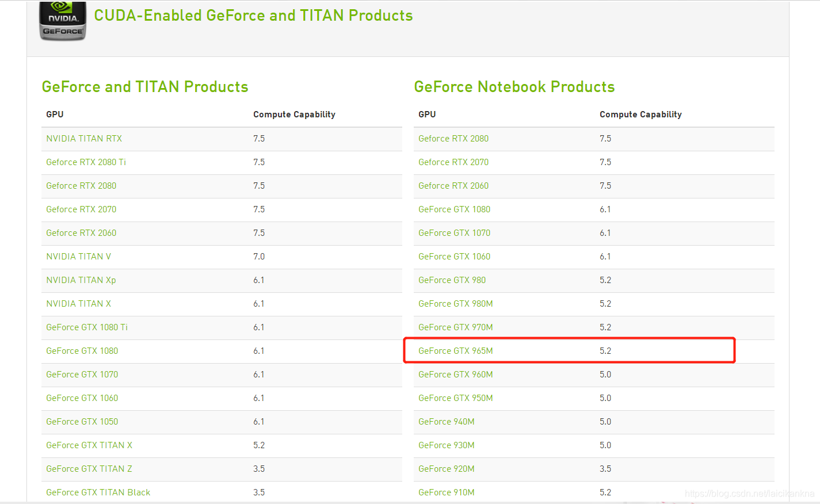
Task: Open the GeForce GTX TITAN X link
Action: [x=89, y=445]
